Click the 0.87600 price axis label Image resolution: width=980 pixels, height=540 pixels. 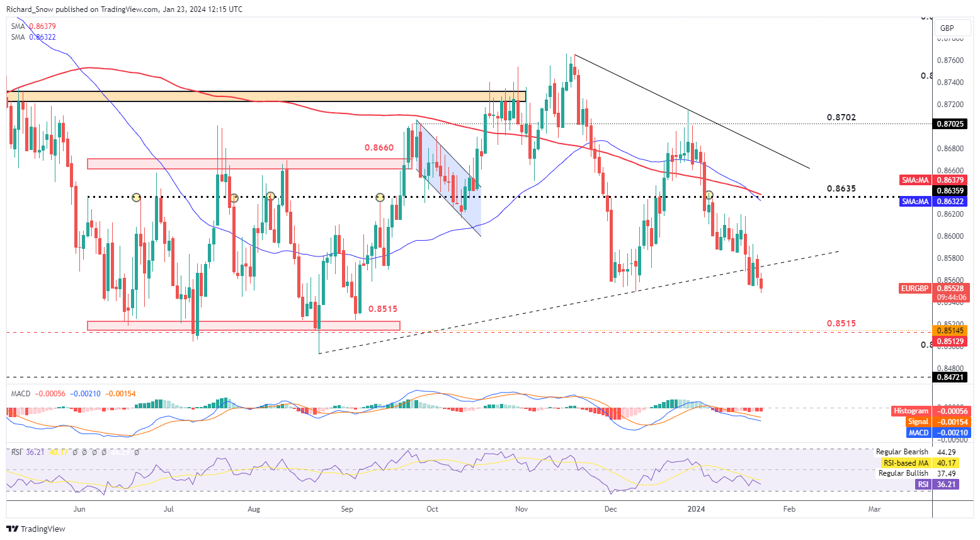pos(950,60)
